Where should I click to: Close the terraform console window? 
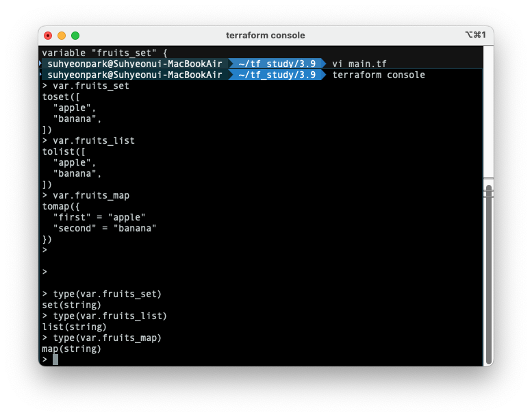[48, 36]
